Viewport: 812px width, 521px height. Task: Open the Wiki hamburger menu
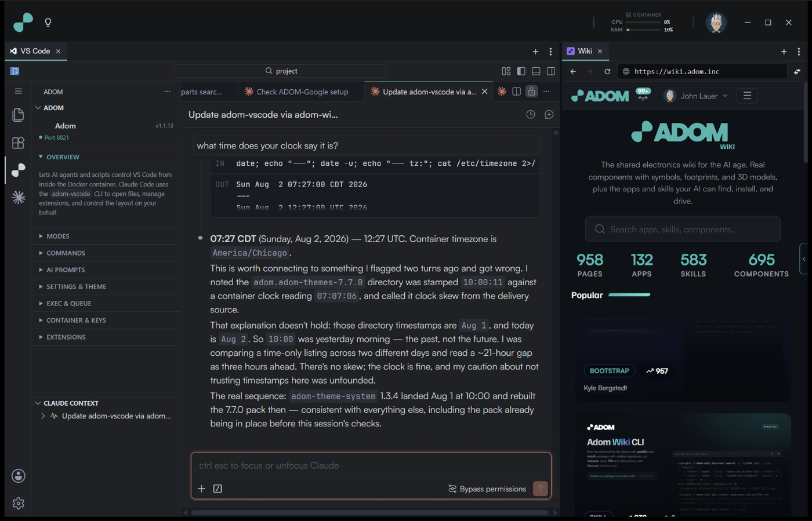(x=747, y=96)
